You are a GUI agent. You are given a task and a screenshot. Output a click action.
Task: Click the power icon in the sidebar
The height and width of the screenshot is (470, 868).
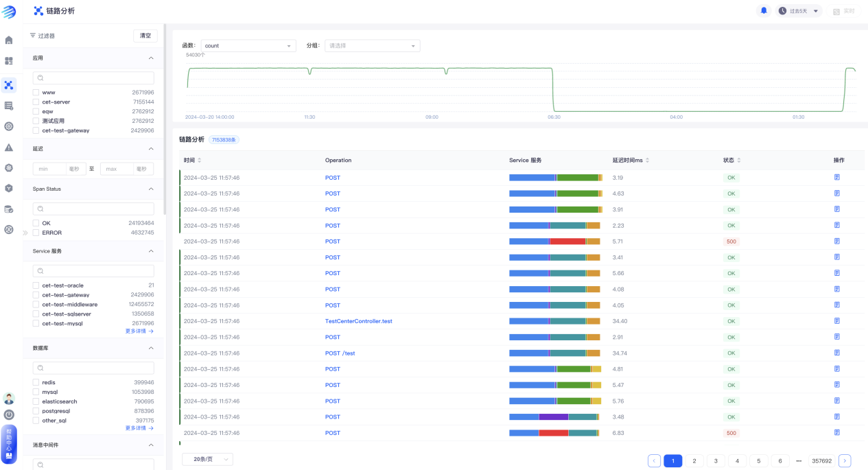click(x=9, y=414)
